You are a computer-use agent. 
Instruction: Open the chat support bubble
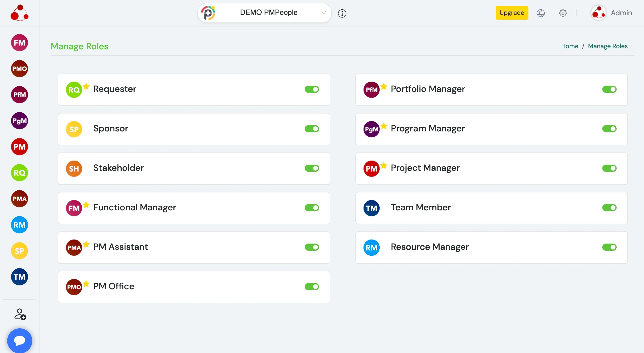(x=20, y=340)
